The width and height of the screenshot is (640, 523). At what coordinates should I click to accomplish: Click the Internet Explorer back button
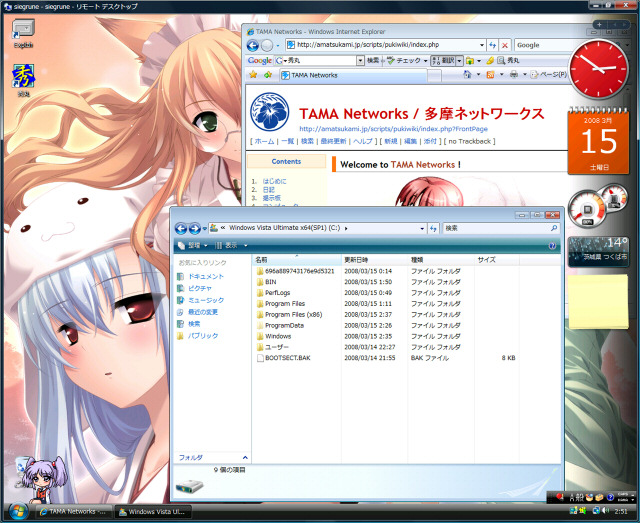click(x=252, y=46)
